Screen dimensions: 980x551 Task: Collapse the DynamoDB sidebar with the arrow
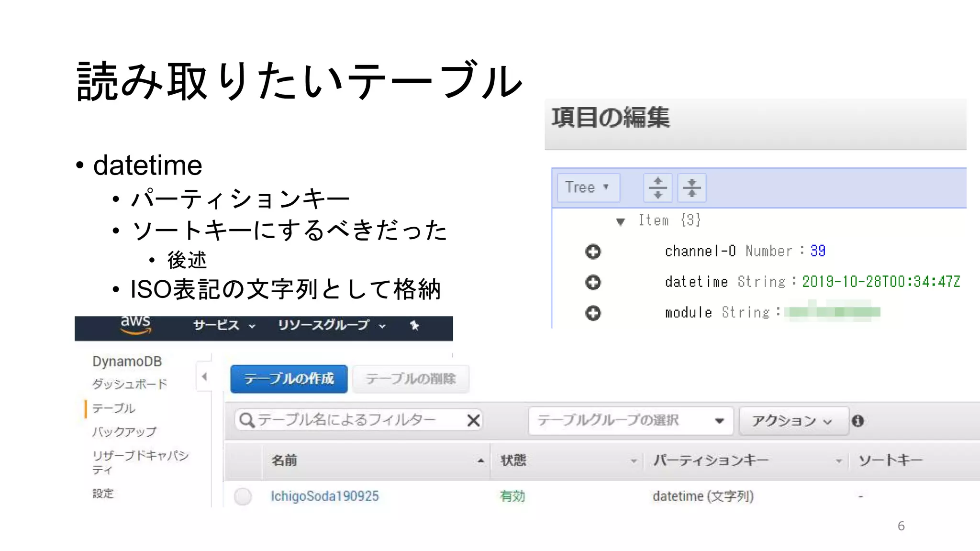[x=204, y=376]
